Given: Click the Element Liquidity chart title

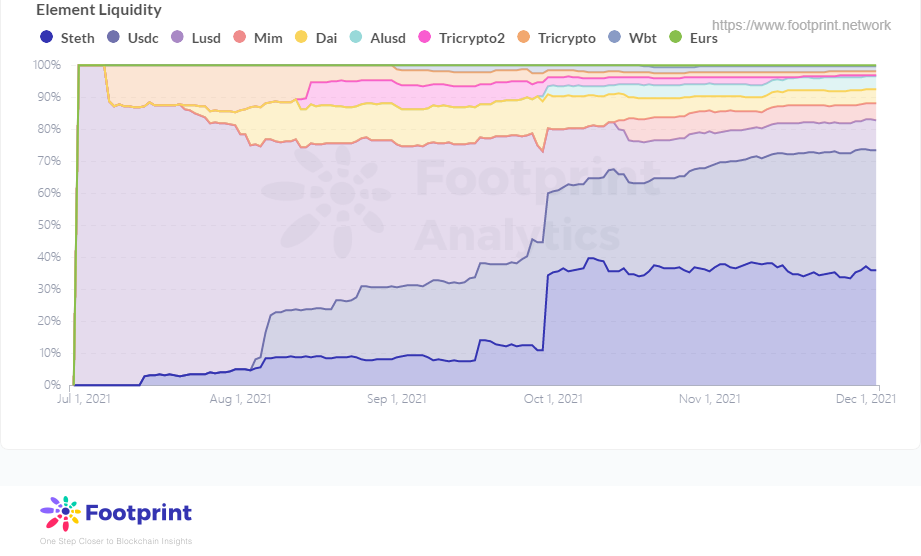Looking at the screenshot, I should 99,10.
